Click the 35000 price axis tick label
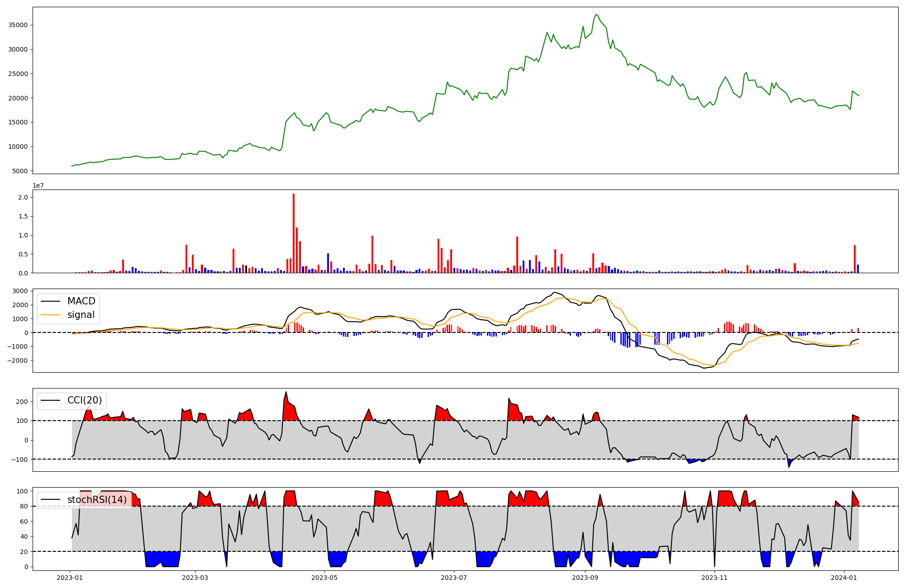 click(x=18, y=25)
